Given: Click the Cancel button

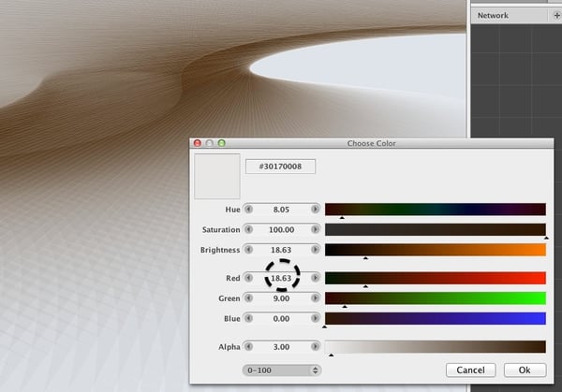Looking at the screenshot, I should pos(470,370).
